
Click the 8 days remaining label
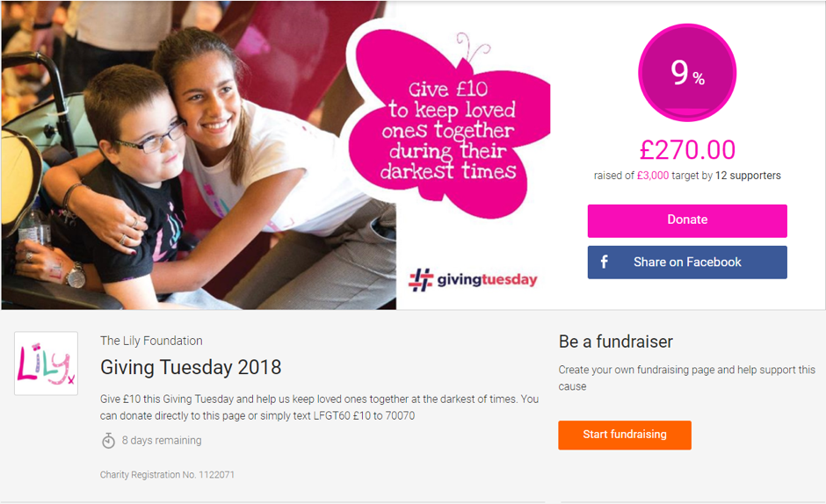(x=162, y=440)
